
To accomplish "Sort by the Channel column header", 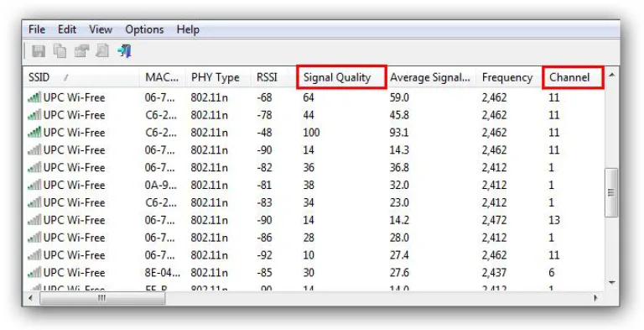I will 574,77.
